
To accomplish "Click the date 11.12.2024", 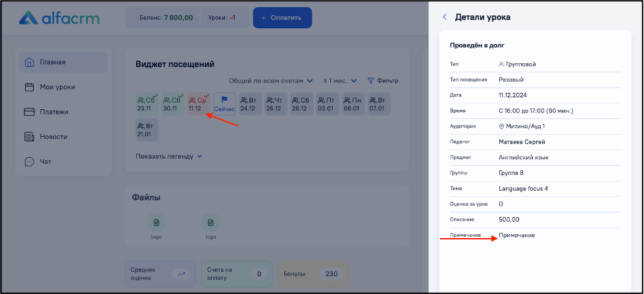I will click(x=512, y=95).
